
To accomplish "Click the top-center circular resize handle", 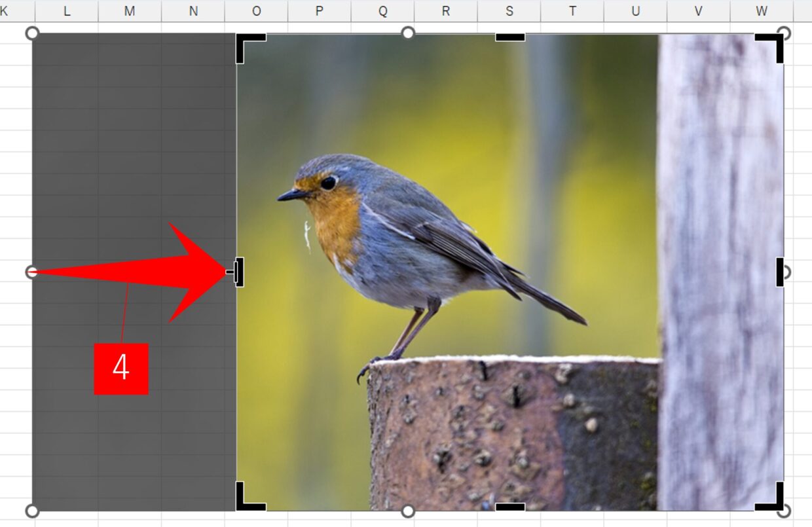I will pos(408,33).
